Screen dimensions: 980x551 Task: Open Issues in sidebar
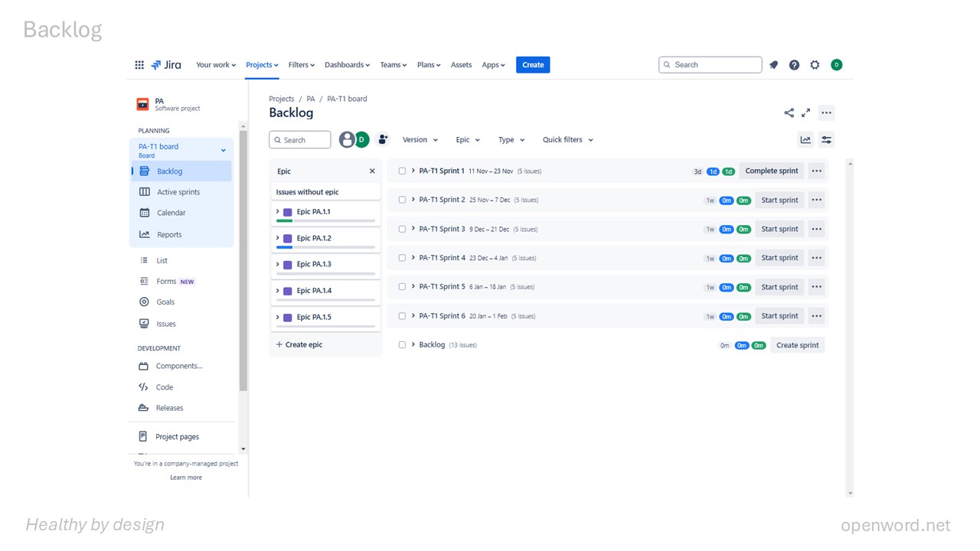(181, 324)
